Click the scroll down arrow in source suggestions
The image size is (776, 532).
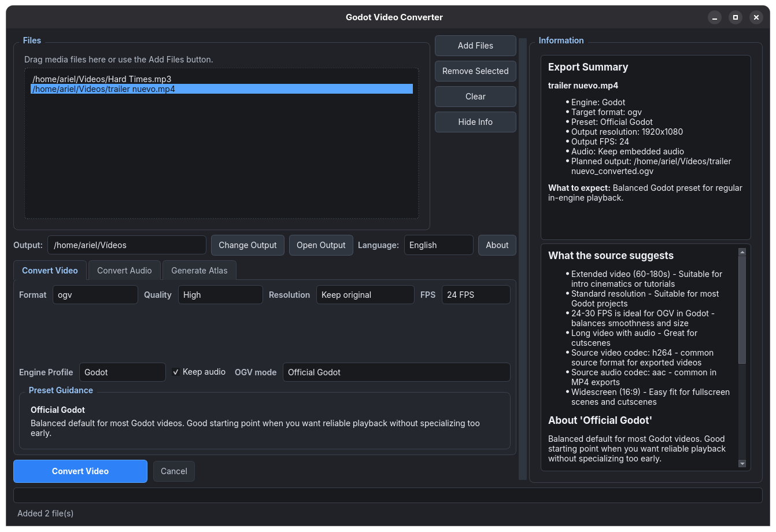point(742,463)
